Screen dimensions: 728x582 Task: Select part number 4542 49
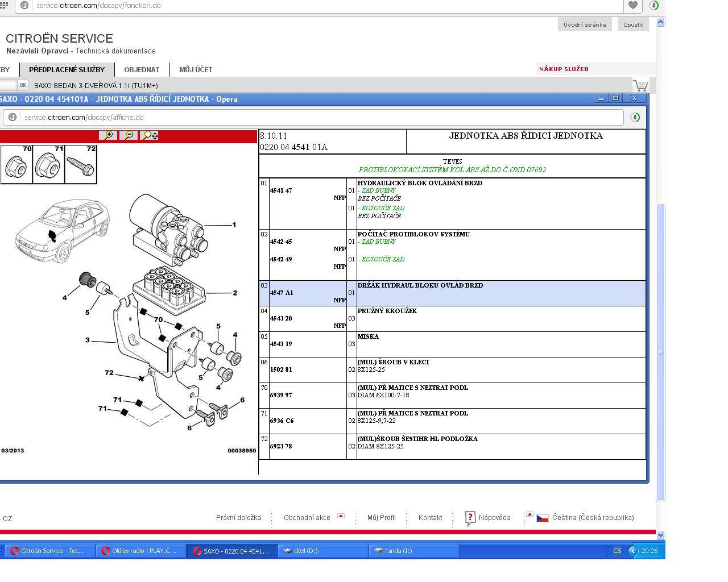(x=281, y=259)
